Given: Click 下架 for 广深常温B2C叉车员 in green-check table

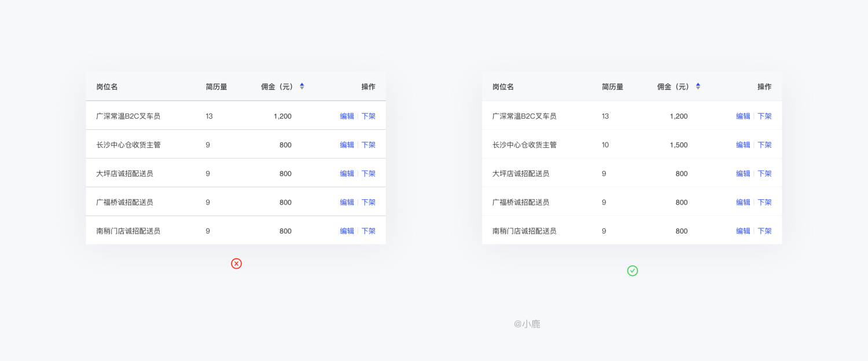Looking at the screenshot, I should pos(765,116).
